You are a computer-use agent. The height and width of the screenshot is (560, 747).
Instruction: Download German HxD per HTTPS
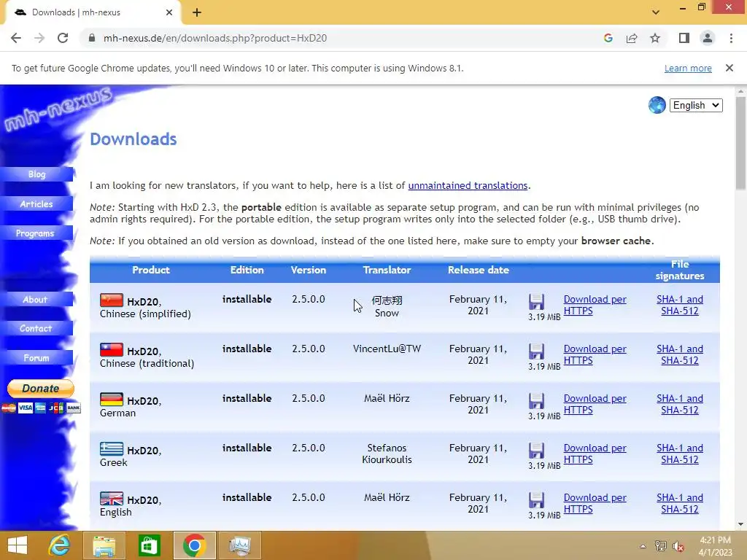pos(595,404)
